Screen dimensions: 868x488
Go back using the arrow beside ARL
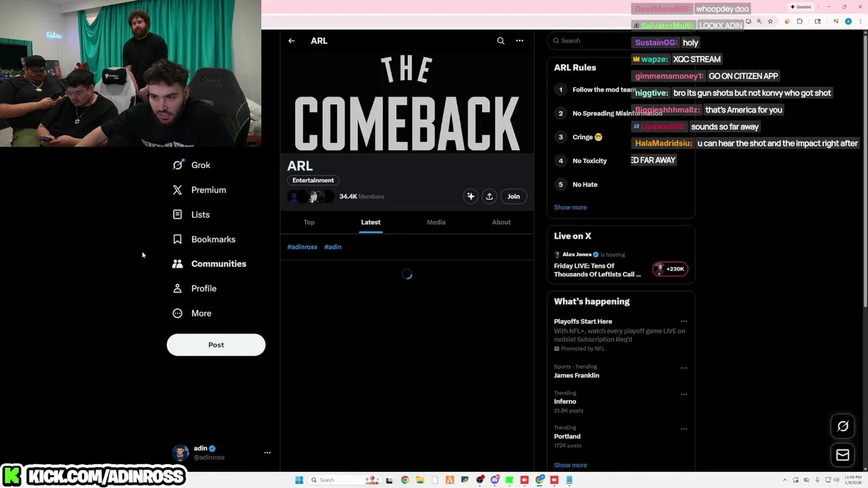coord(292,41)
